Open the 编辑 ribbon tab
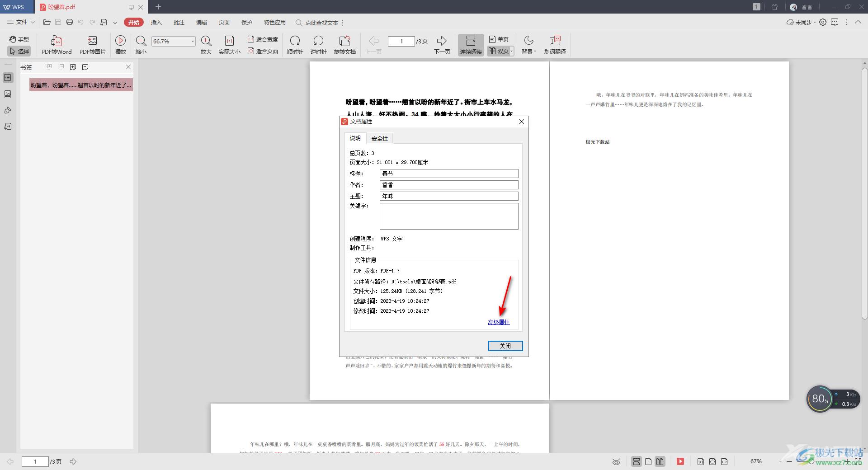Screen dimensions: 868x470 pos(202,22)
